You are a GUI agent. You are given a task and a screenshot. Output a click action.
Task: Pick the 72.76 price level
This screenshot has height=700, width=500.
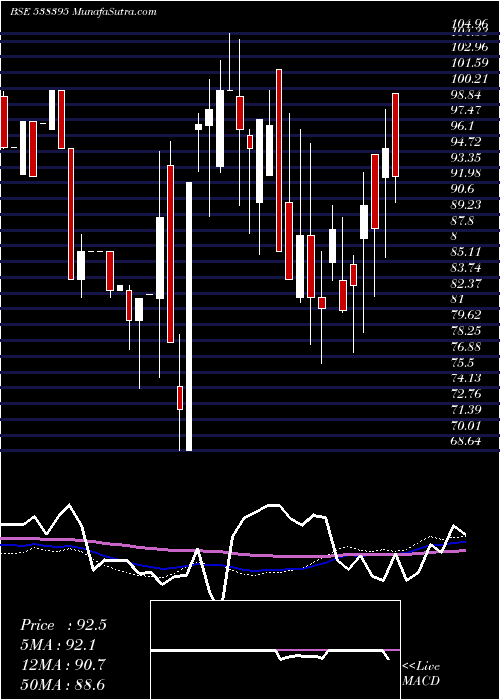466,394
